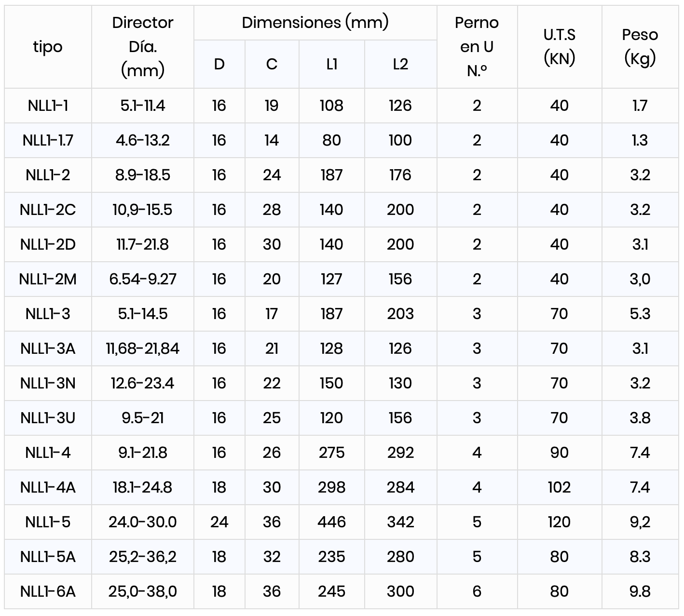Click the conductor diameter 11,68-21,84 cell

[143, 348]
